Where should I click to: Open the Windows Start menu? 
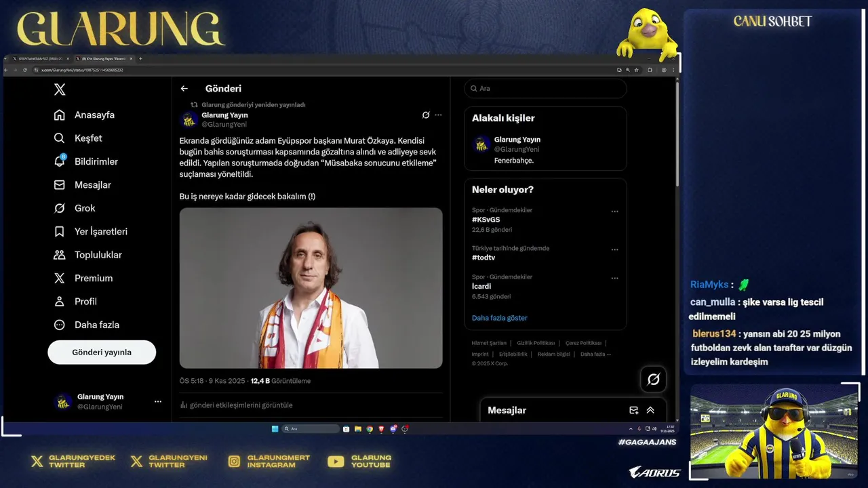pos(275,428)
